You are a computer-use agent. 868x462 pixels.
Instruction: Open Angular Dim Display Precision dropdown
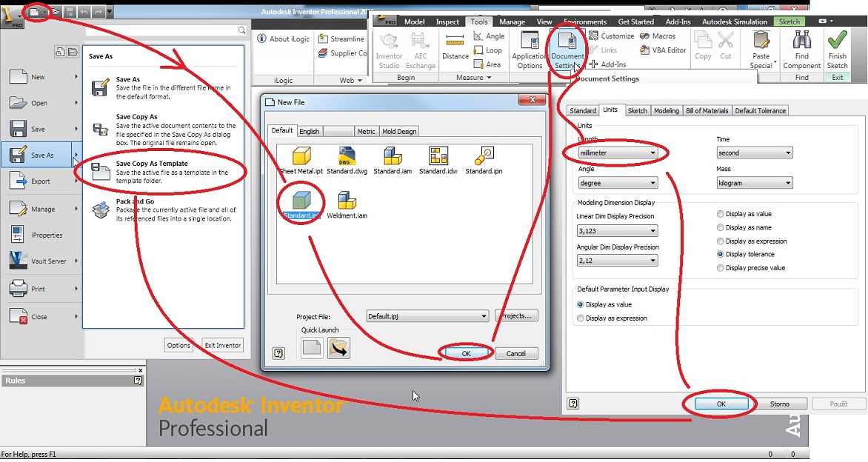617,261
